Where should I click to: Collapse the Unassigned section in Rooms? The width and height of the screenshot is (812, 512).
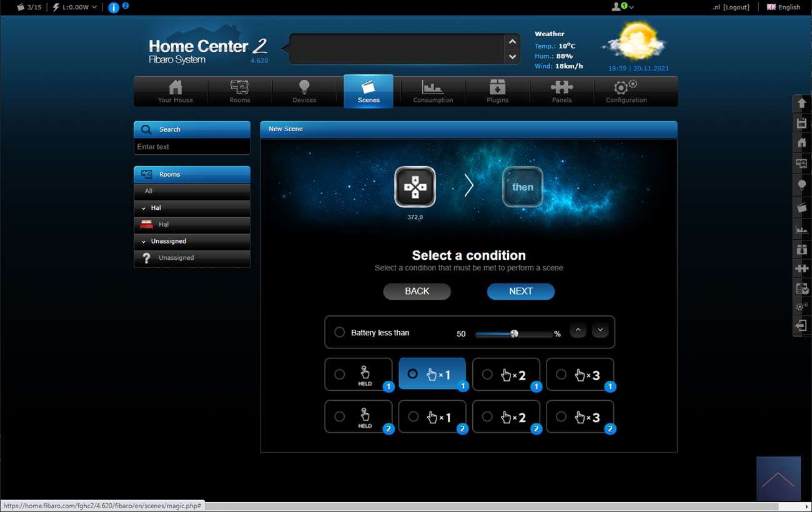(x=144, y=241)
